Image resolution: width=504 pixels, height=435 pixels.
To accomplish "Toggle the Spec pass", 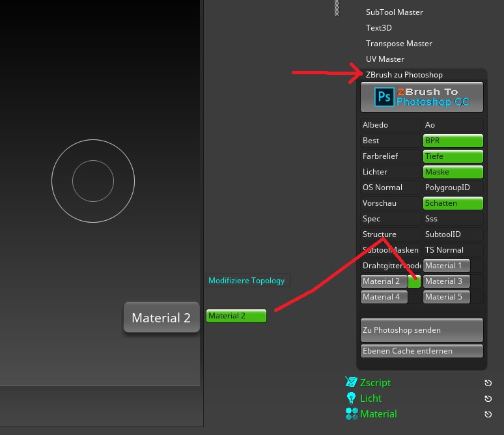I will pyautogui.click(x=390, y=219).
